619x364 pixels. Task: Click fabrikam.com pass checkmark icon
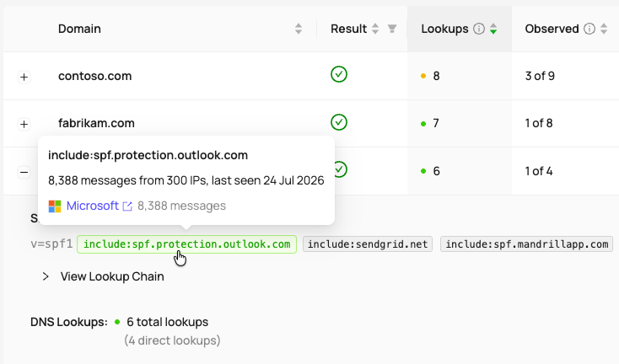(x=339, y=122)
